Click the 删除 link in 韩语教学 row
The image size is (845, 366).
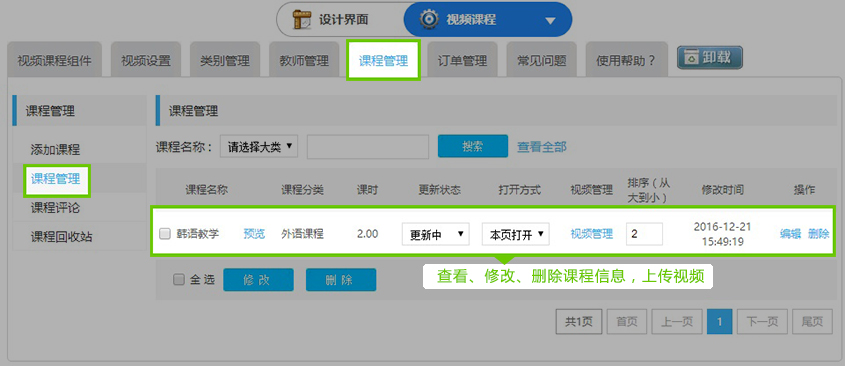[x=818, y=234]
